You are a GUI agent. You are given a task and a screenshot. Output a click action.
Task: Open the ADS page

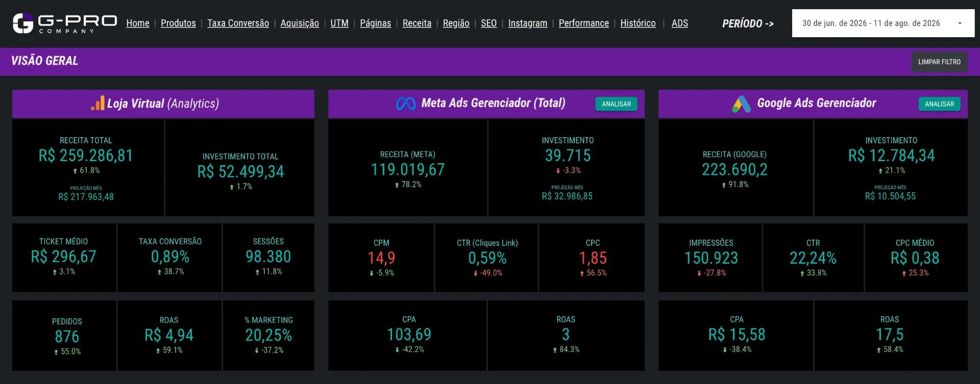pos(680,23)
